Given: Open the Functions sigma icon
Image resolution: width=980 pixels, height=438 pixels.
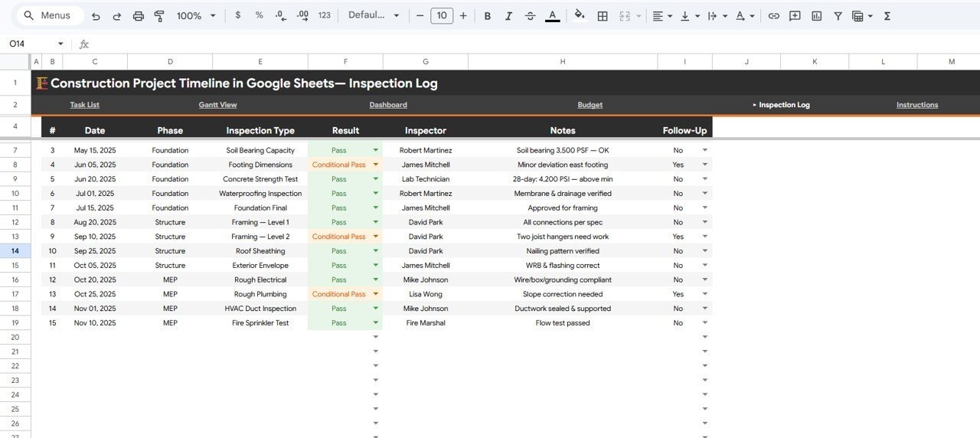Looking at the screenshot, I should click(887, 16).
